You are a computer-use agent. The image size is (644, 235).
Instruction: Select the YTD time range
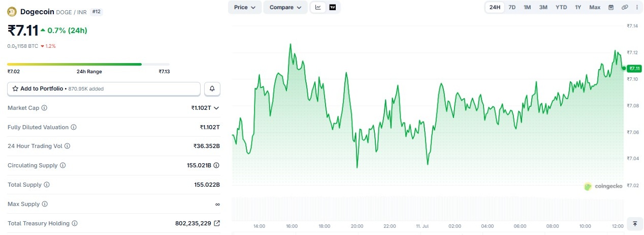[x=561, y=7]
